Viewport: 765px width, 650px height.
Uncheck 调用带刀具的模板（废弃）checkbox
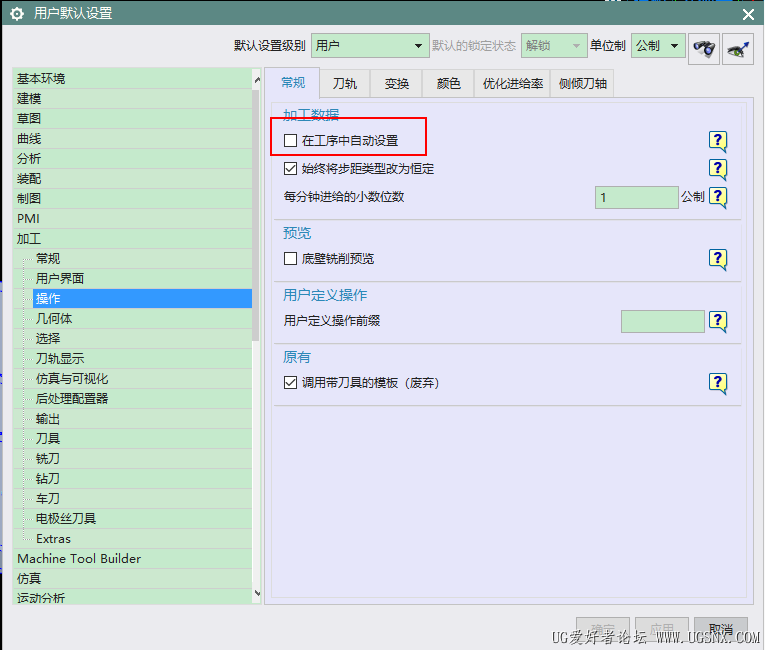(x=290, y=383)
